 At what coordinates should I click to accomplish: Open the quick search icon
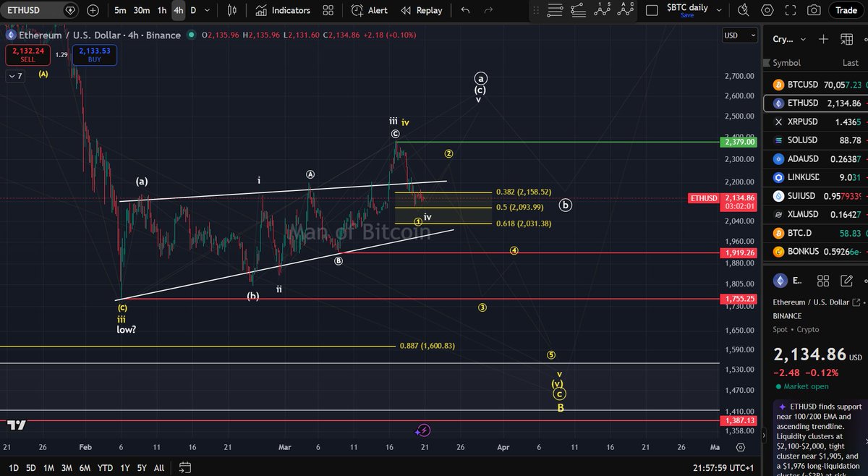point(744,11)
